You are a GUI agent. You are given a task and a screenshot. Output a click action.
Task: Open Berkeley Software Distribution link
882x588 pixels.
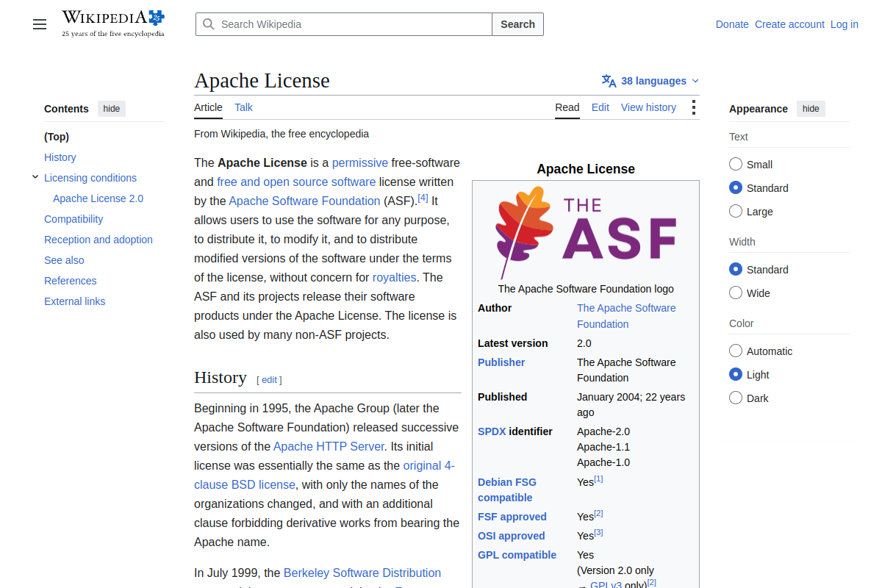coord(362,573)
